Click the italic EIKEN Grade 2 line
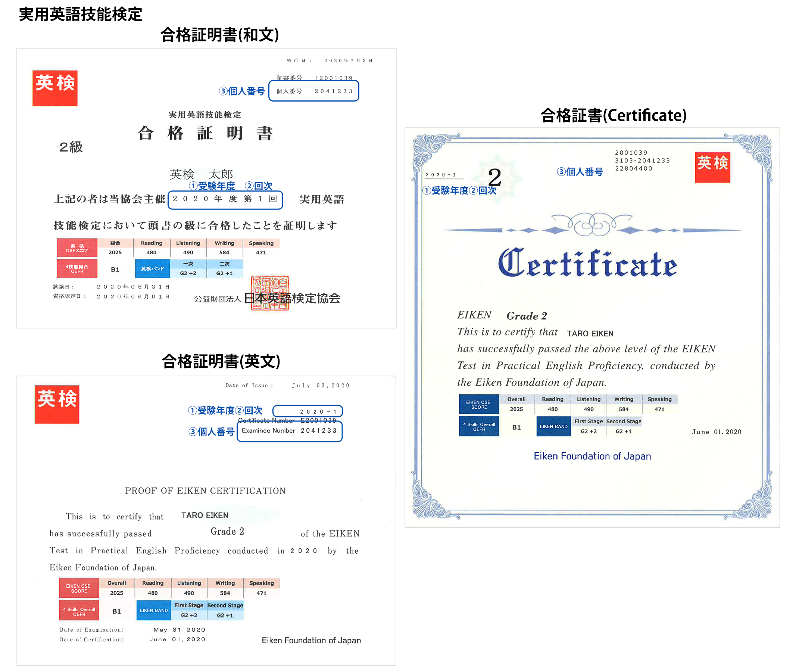Screen dimensions: 796x672 click(x=502, y=315)
